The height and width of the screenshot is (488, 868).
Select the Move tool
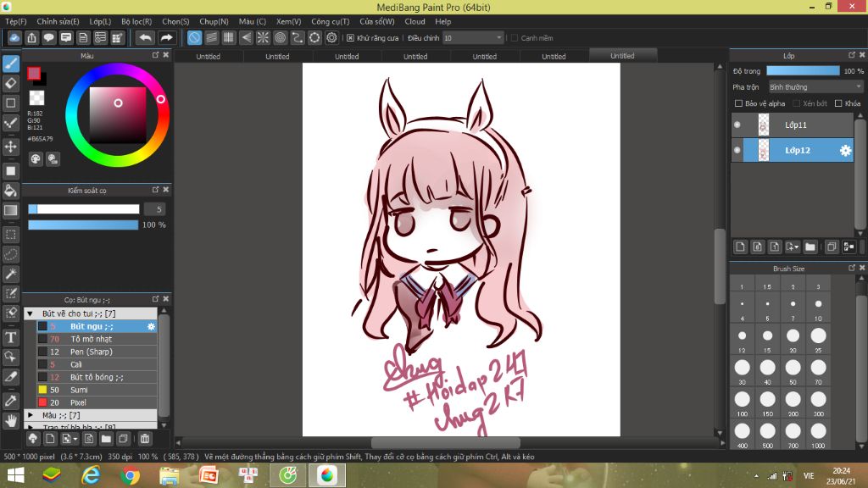tap(10, 147)
